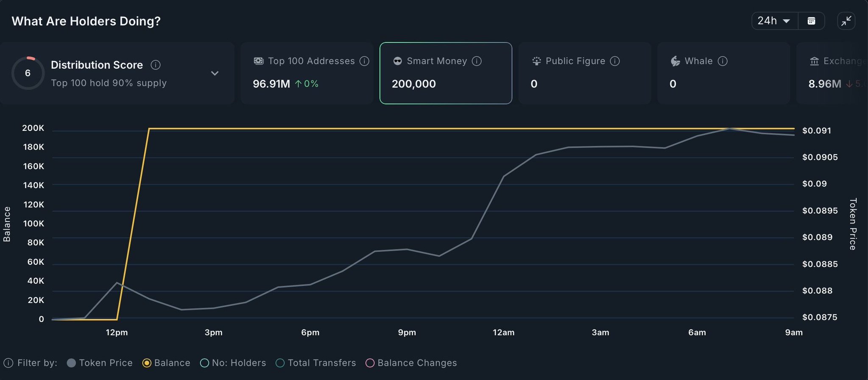Click the info icon beside Filter by
The height and width of the screenshot is (380, 868).
8,363
